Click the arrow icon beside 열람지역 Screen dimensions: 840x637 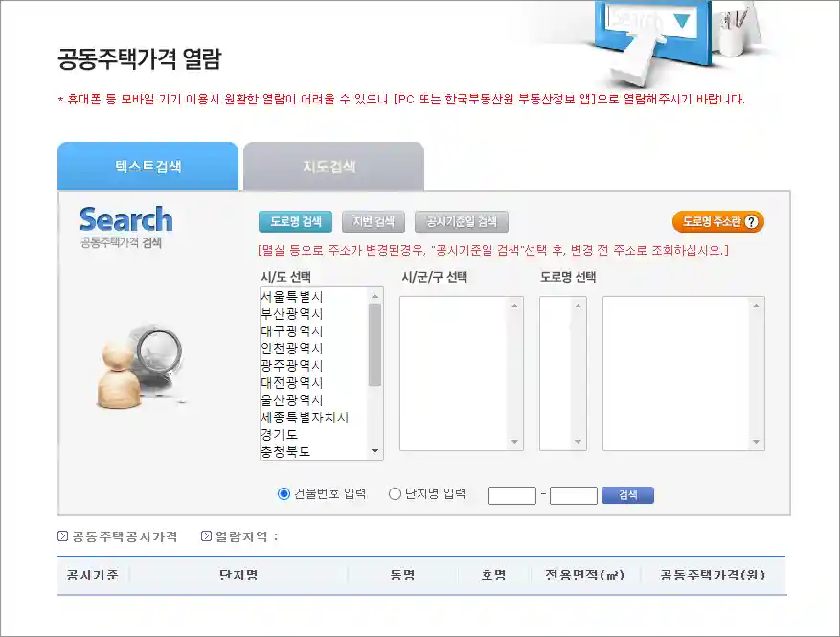pos(206,536)
